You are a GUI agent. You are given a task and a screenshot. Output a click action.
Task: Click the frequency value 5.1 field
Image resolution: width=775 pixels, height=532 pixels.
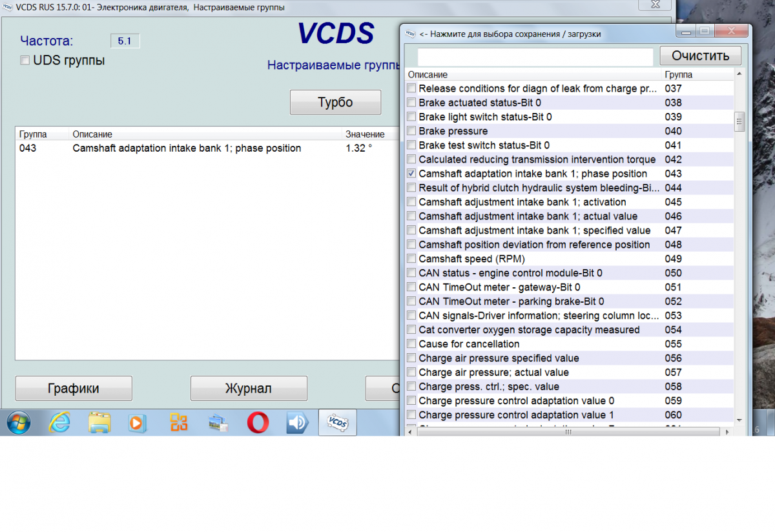[x=125, y=41]
